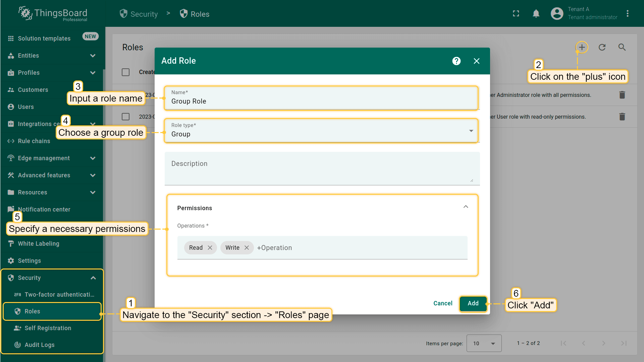Click the refresh icon in Roles toolbar
644x362 pixels.
pyautogui.click(x=602, y=47)
